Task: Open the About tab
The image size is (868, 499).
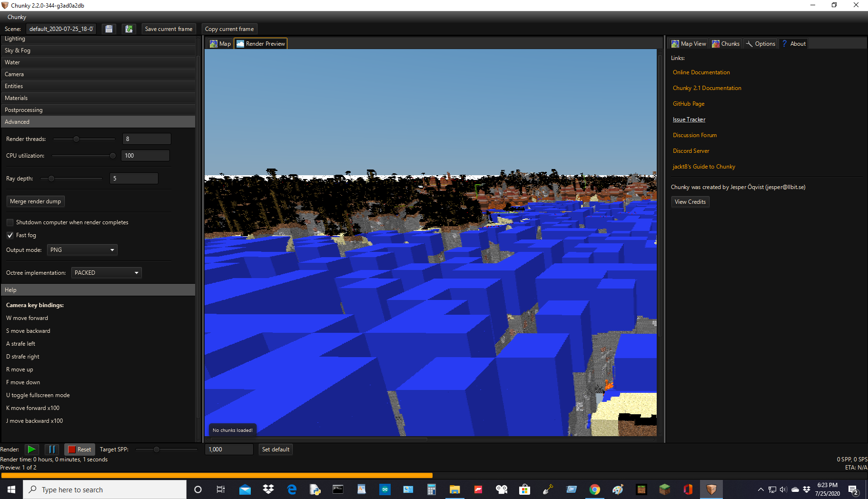Action: tap(793, 43)
